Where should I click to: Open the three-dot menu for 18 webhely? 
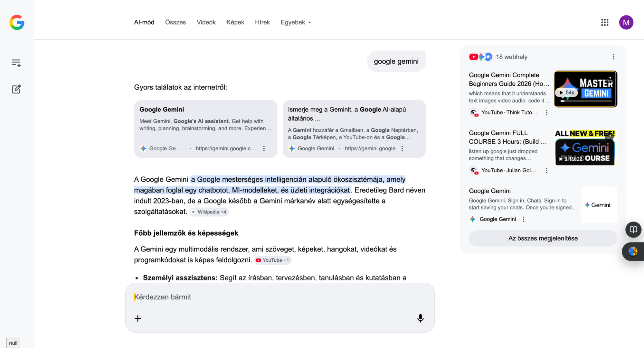(x=613, y=57)
